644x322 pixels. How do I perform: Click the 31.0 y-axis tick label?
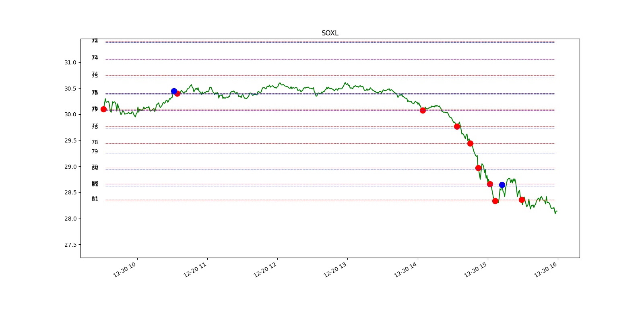click(x=70, y=62)
